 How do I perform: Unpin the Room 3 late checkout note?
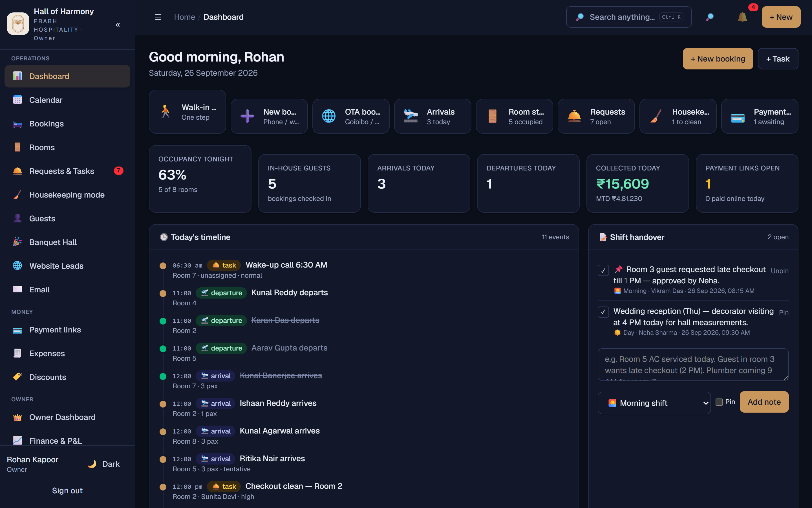780,271
